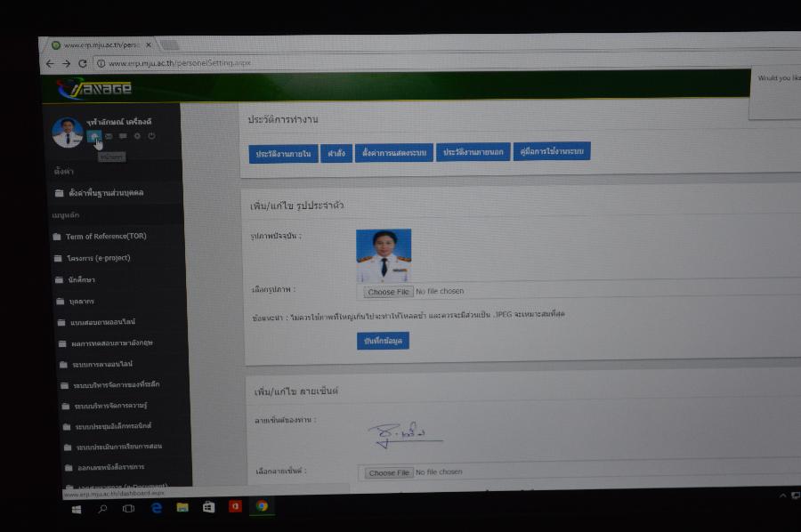Open the mail envelope icon in sidebar header
This screenshot has width=801, height=532.
point(109,136)
